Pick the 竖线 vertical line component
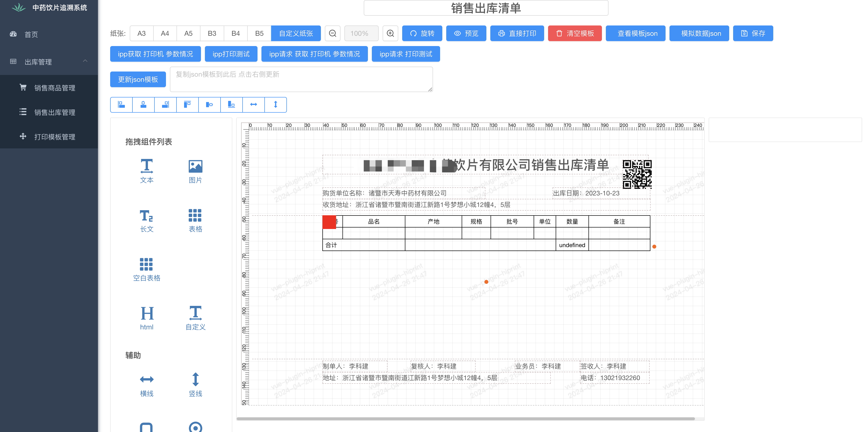 (195, 385)
